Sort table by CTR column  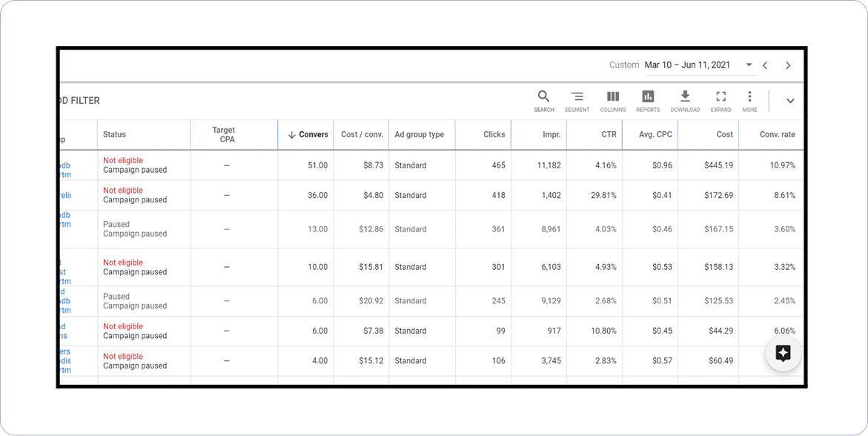(608, 135)
